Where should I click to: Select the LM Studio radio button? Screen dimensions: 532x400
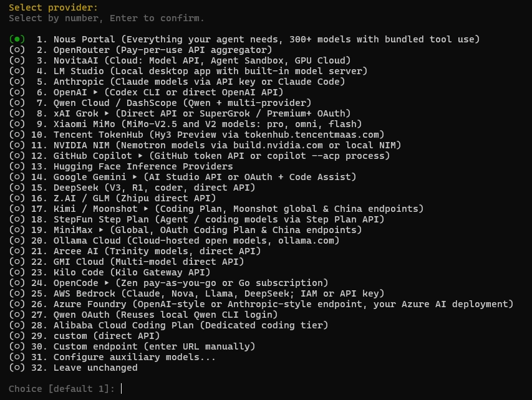[17, 71]
